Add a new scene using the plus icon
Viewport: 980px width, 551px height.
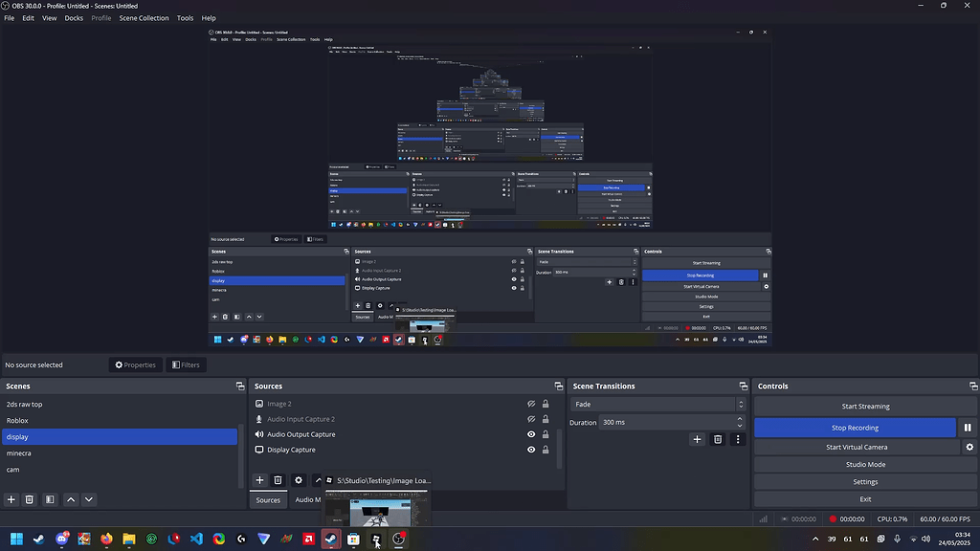(11, 498)
